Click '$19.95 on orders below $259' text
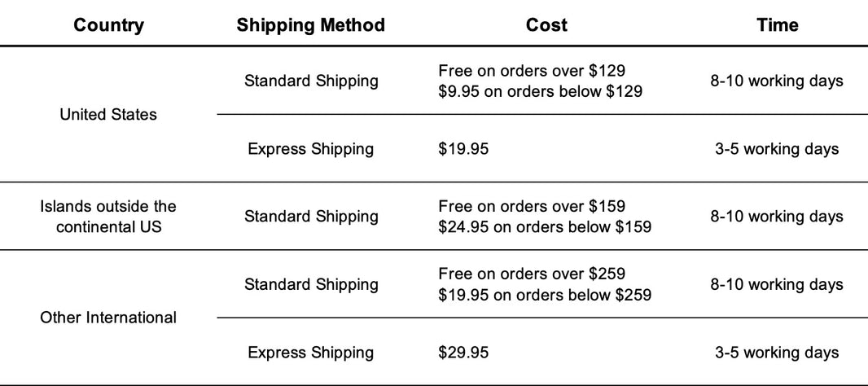The height and width of the screenshot is (386, 868). click(x=545, y=295)
